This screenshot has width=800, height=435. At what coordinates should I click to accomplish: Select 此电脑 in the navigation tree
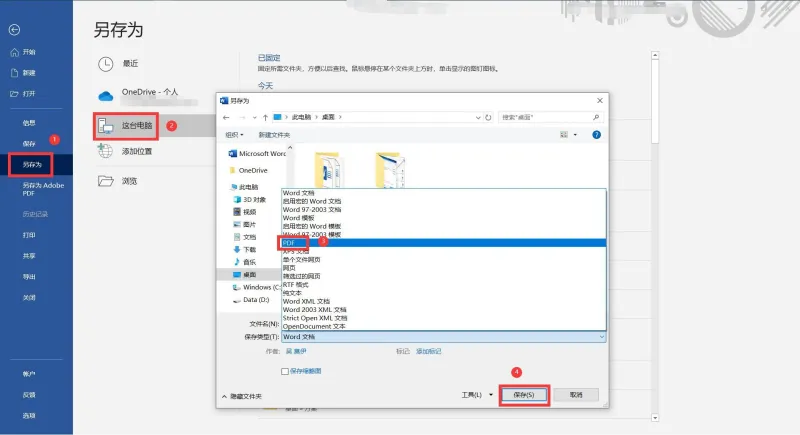click(245, 187)
